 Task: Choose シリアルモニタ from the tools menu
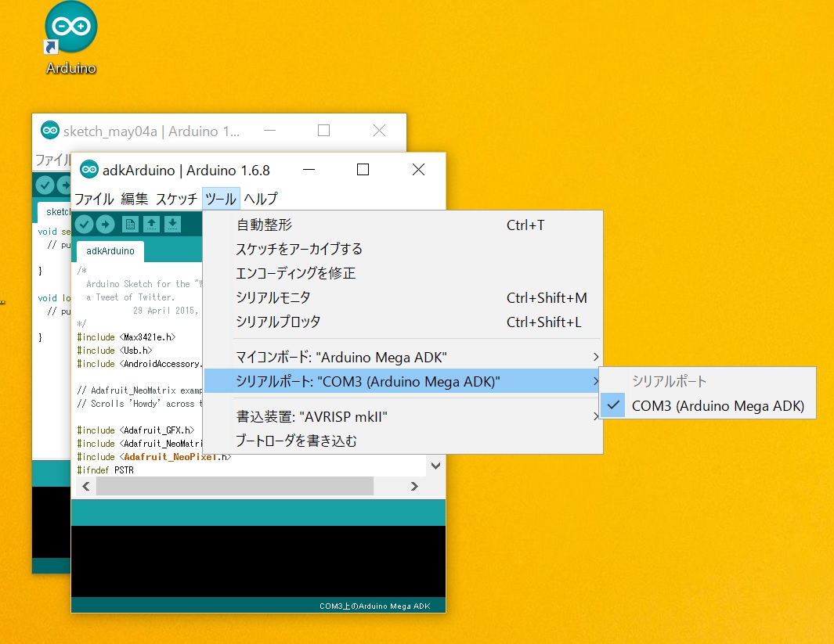[x=273, y=297]
